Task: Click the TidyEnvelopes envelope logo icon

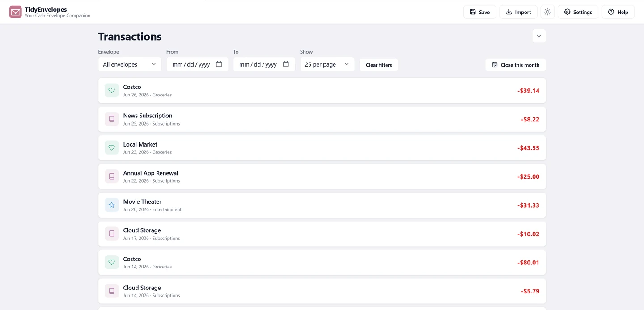Action: click(x=16, y=12)
